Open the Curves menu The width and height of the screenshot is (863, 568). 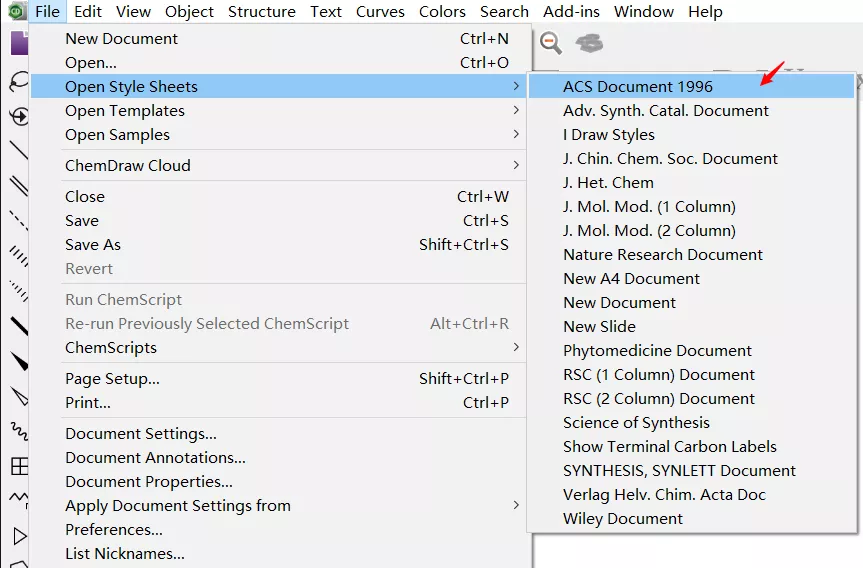pos(380,11)
